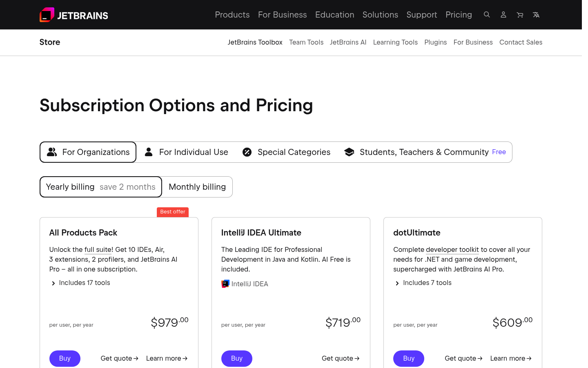Open the Support menu

tap(422, 15)
